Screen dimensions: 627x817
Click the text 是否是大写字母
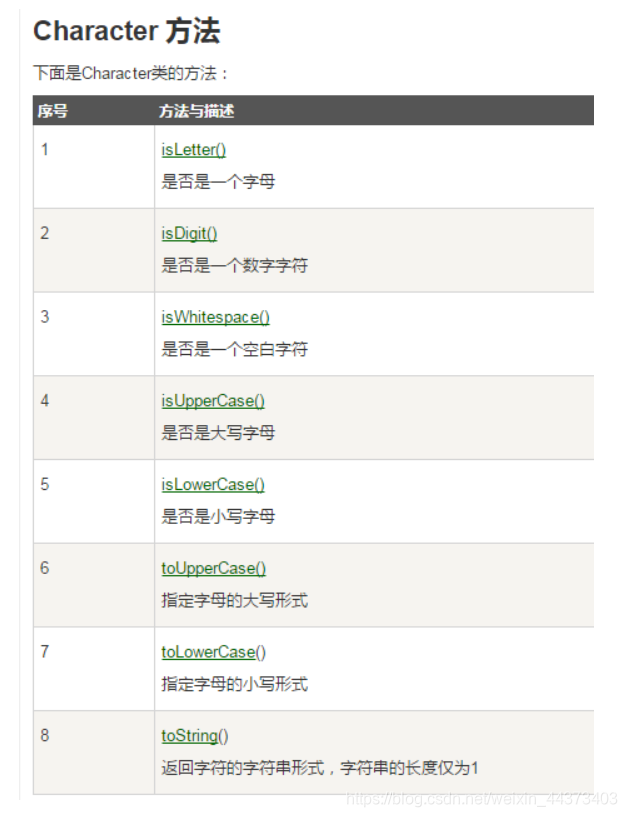pyautogui.click(x=218, y=432)
